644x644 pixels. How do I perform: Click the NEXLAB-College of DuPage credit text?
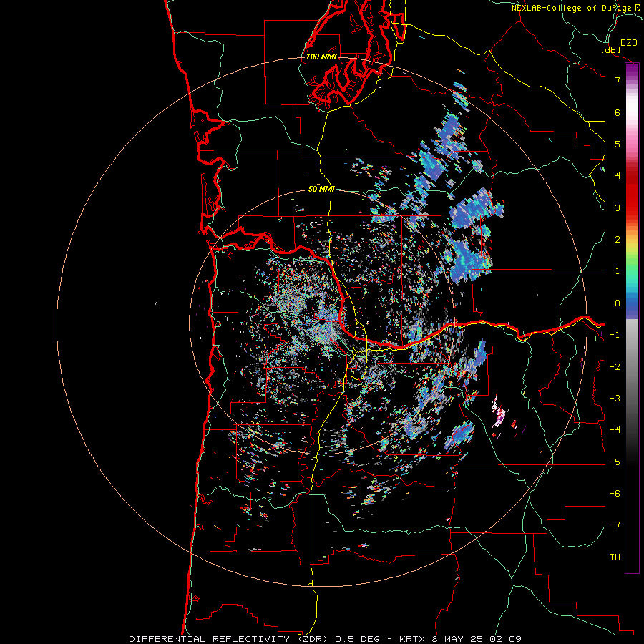[x=577, y=8]
